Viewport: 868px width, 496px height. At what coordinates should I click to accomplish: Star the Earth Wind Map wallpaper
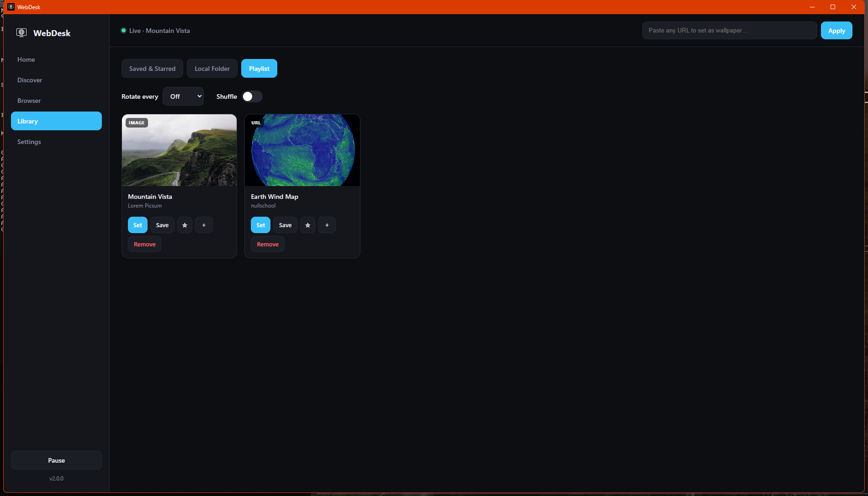tap(307, 225)
